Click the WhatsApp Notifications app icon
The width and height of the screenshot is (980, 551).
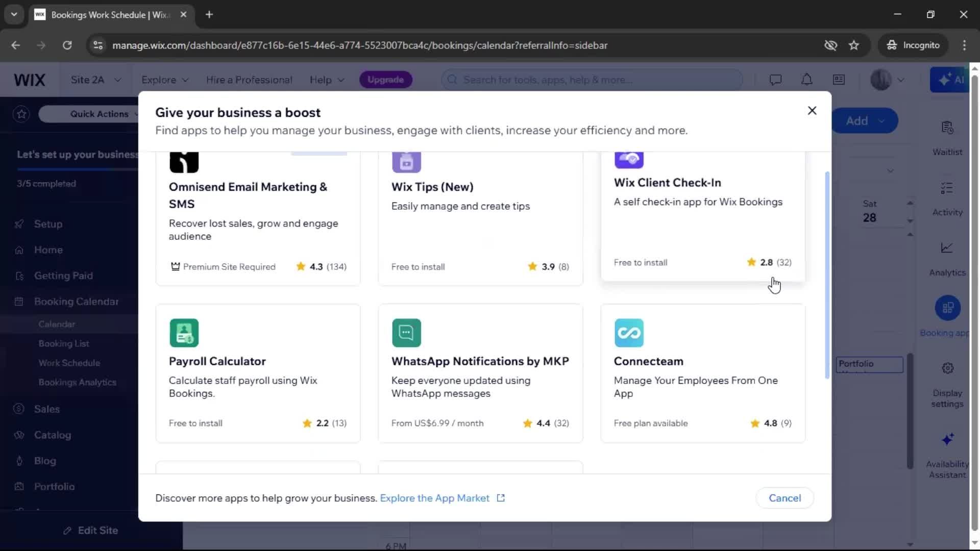tap(406, 333)
